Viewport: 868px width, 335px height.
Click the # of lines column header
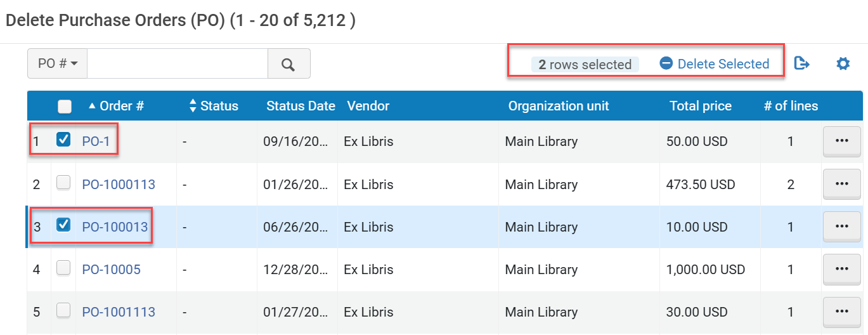pyautogui.click(x=791, y=106)
